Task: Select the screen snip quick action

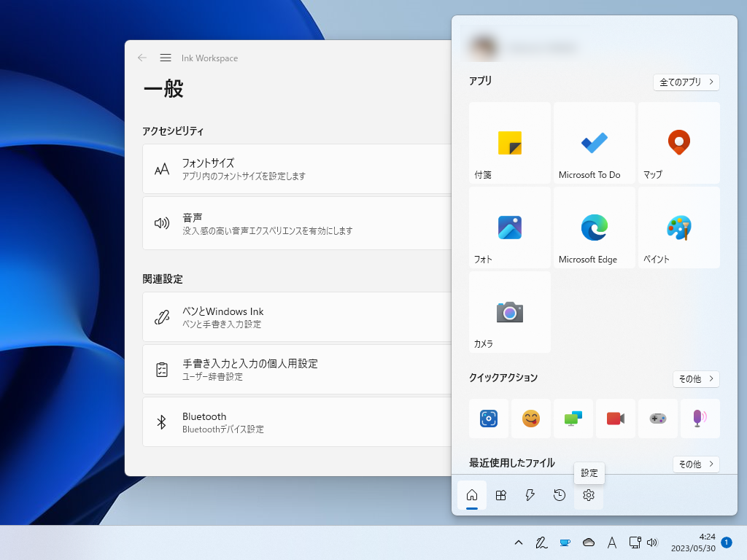Action: [x=488, y=419]
